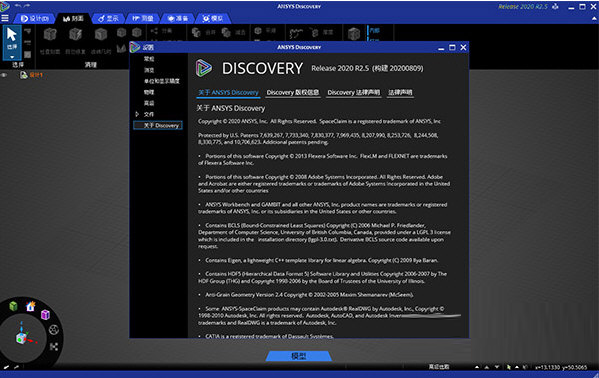Click the orientation triad cube

(21, 338)
